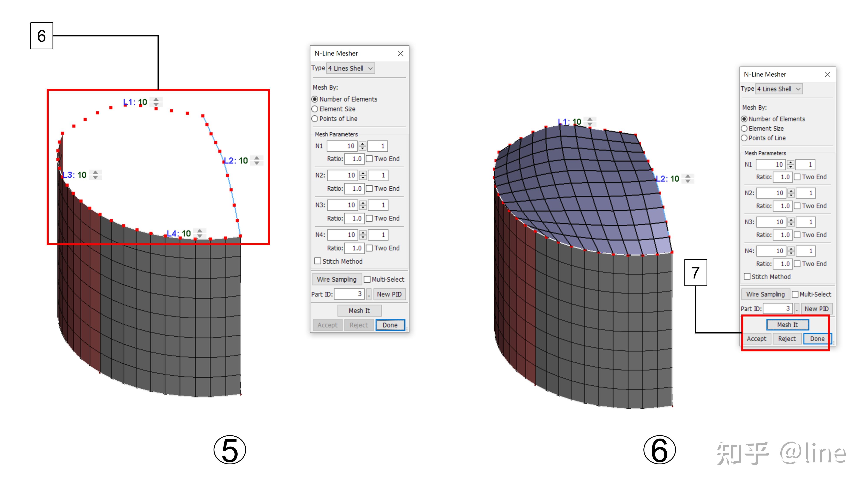
Task: Adjust L1 stepper arrows on left model
Action: click(x=156, y=102)
